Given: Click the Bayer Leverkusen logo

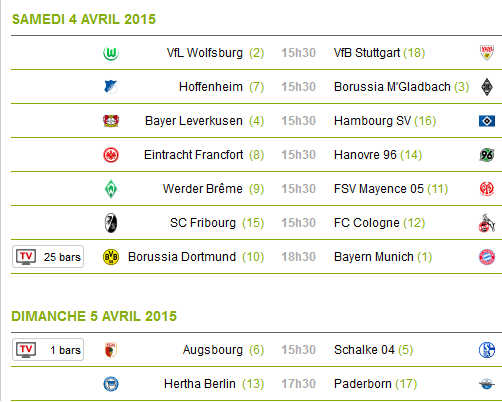Looking at the screenshot, I should click(111, 121).
